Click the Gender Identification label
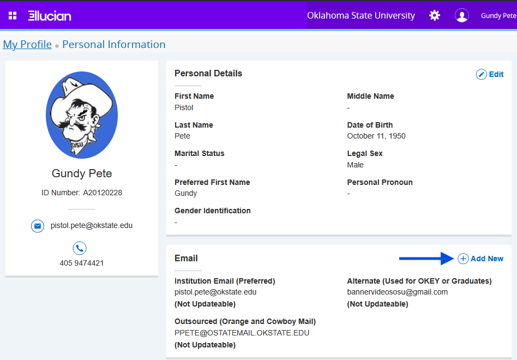517x360 pixels. 213,211
